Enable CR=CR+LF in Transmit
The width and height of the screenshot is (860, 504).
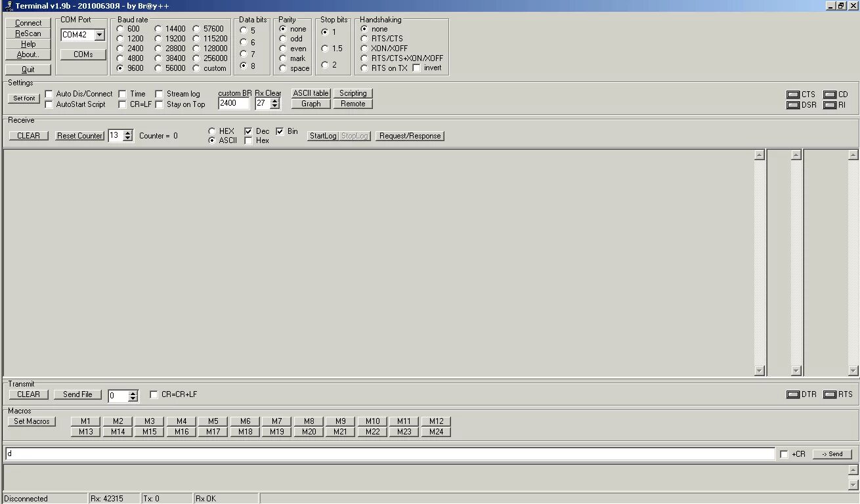coord(154,394)
